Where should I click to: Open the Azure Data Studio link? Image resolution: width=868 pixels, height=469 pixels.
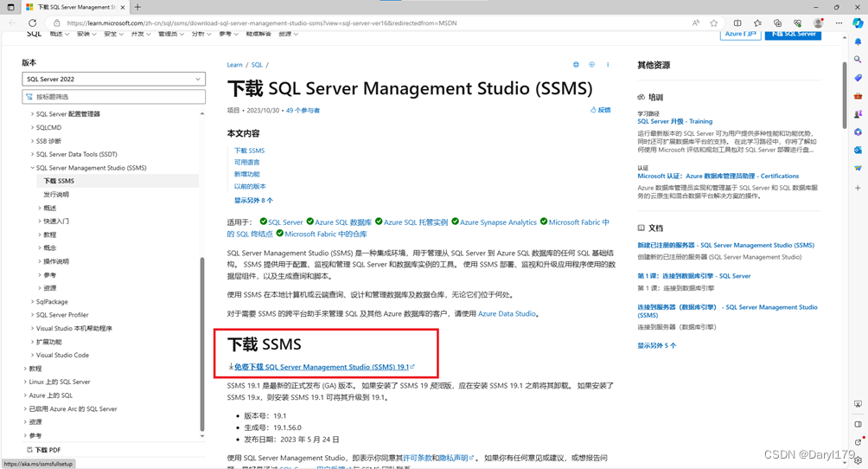(507, 314)
